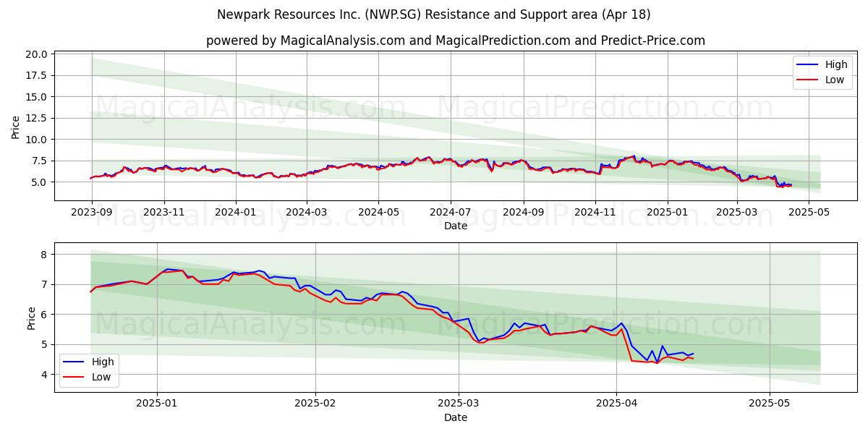This screenshot has height=434, width=868.
Task: Click the top chart's '2025-05' tick label
Action: [x=810, y=213]
